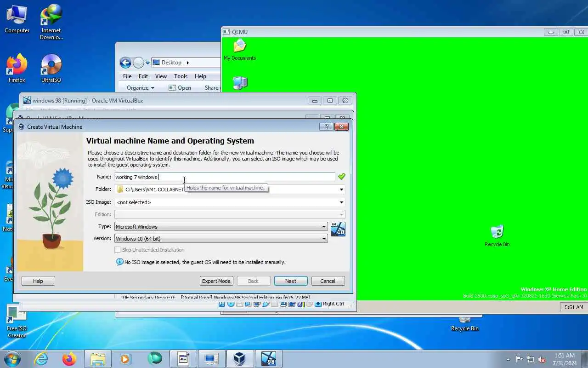Switch to Expert Mode
Screen dimensions: 588x368
click(216, 281)
